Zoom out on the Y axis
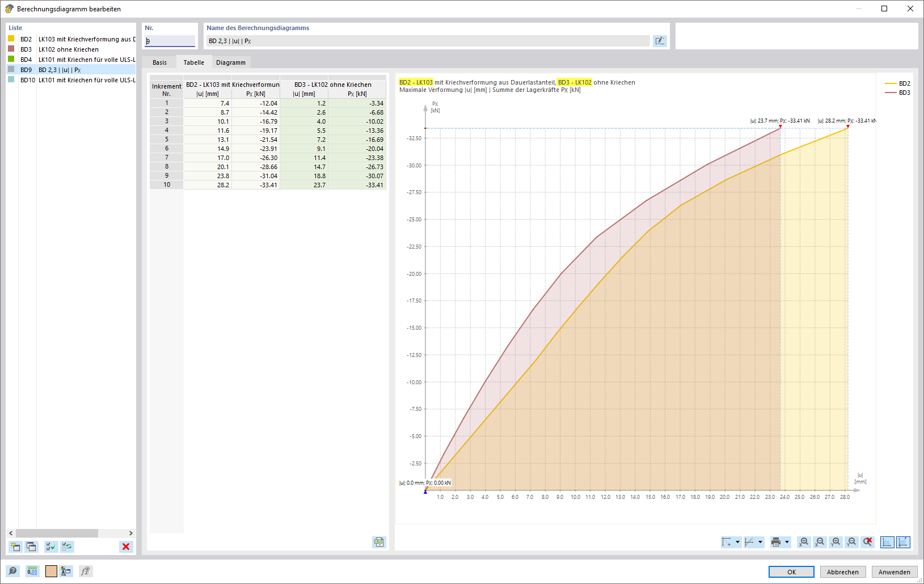The image size is (924, 584). click(x=851, y=542)
